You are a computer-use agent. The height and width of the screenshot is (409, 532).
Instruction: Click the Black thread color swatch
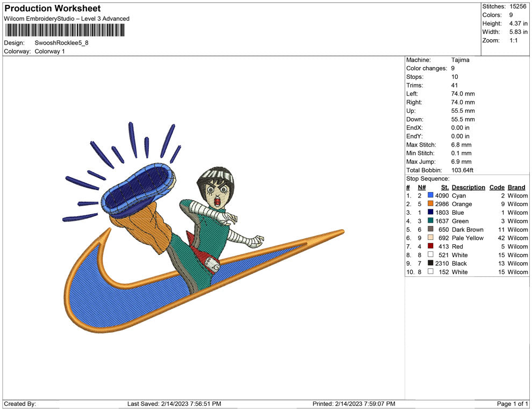[x=430, y=263]
